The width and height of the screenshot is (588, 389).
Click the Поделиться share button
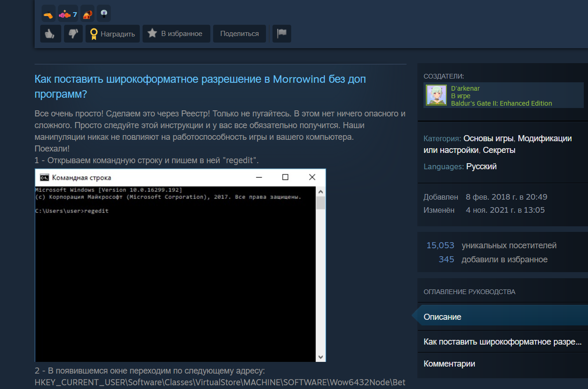(x=239, y=34)
